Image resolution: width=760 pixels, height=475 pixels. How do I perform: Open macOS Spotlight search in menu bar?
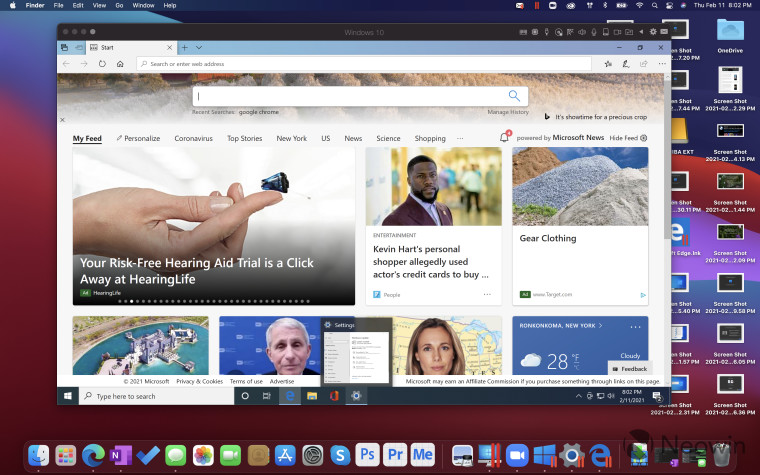pyautogui.click(x=655, y=5)
